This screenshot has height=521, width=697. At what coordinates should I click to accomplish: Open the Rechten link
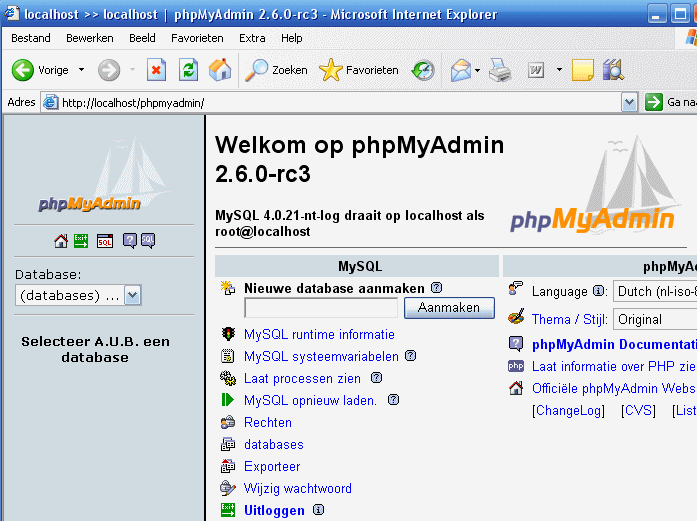tap(268, 422)
